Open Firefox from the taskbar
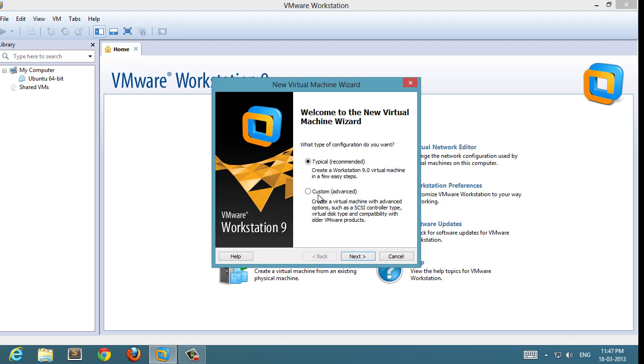 tap(134, 355)
